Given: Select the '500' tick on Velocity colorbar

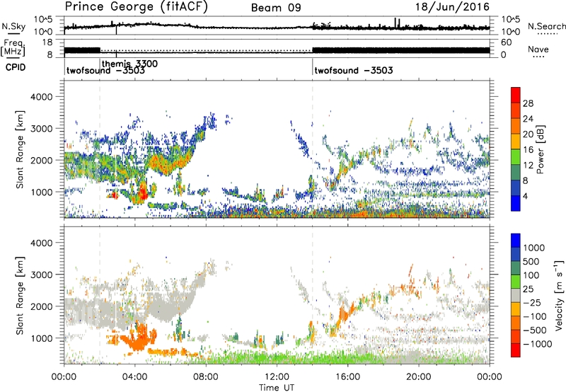Looking at the screenshot, I should [x=531, y=262].
